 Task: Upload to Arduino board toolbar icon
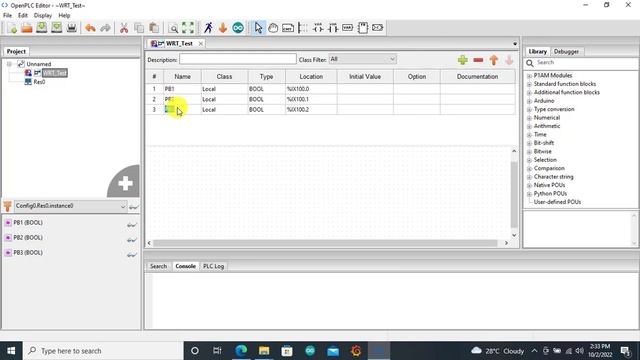(238, 28)
